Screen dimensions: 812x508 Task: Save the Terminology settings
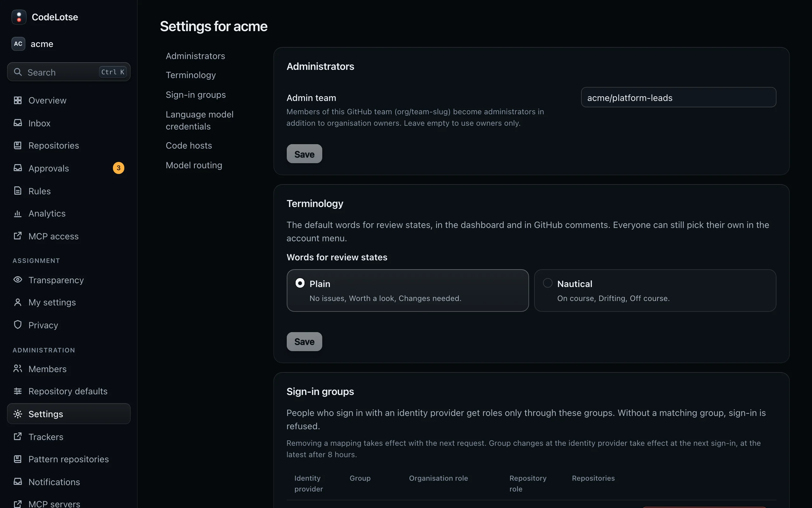click(x=304, y=342)
